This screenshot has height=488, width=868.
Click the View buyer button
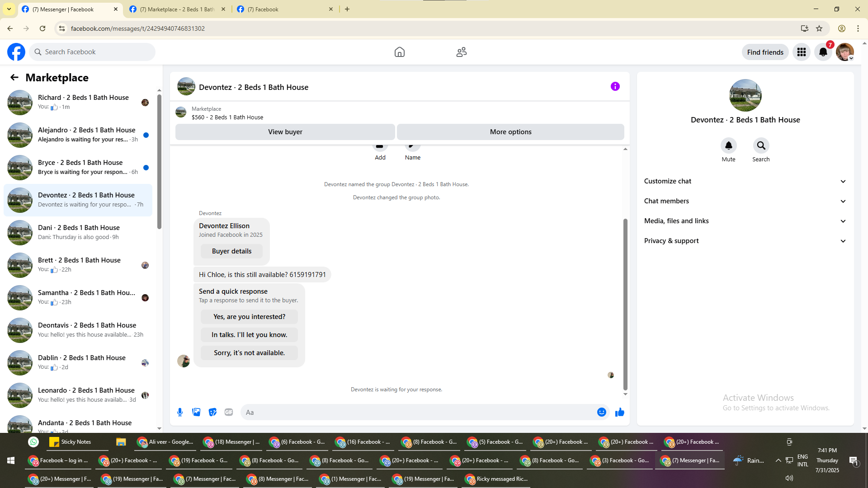coord(285,132)
